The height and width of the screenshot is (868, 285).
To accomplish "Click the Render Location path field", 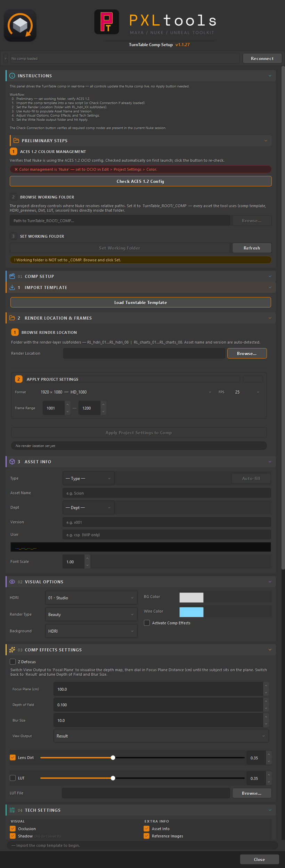I will 144,353.
